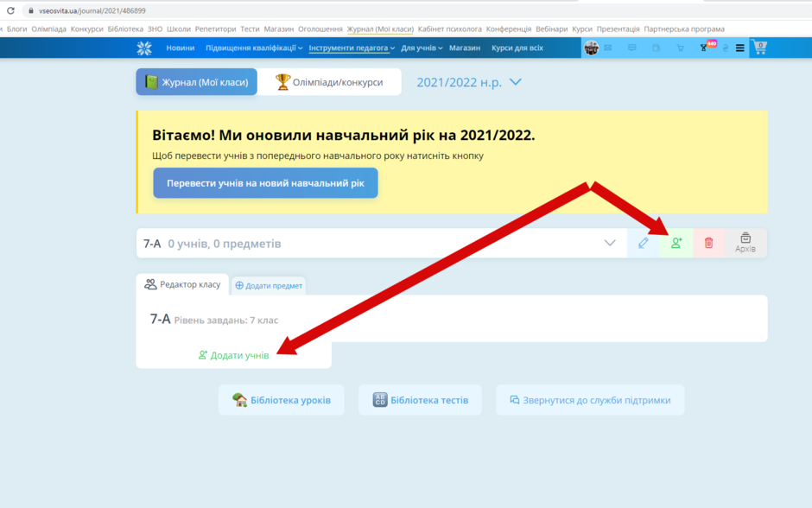Viewport: 812px width, 508px height.
Task: Open Підвищення кваліфікації dropdown menu
Action: pos(254,48)
